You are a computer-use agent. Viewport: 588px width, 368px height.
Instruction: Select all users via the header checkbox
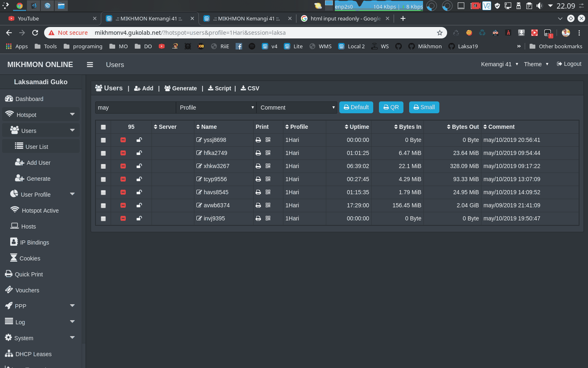(x=103, y=127)
